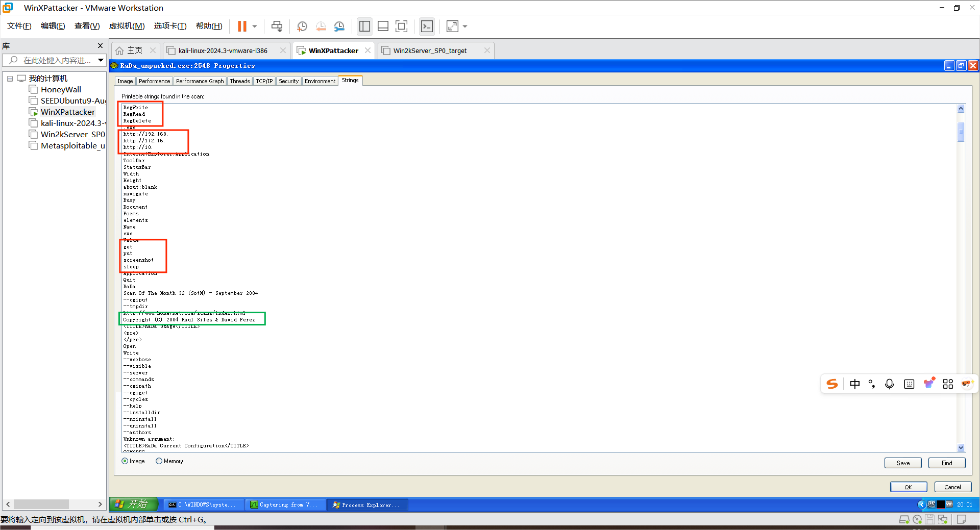Open the 编辑(E) menu

tap(53, 26)
